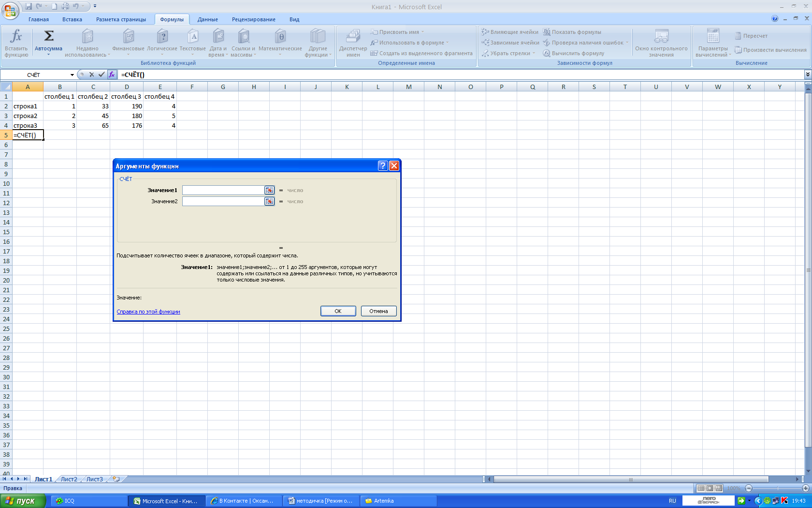Click the range selector icon for Значение2
Screen dimensions: 812x508
(x=269, y=201)
